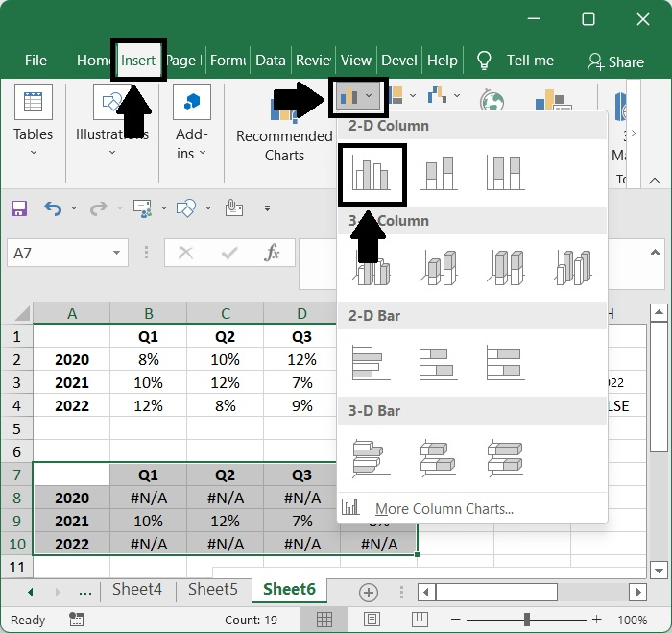
Task: Select the Clustered Column chart option
Action: tap(372, 174)
